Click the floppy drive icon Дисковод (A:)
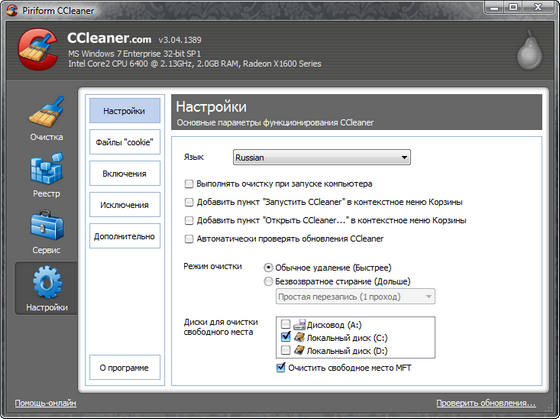This screenshot has height=419, width=560. [299, 325]
